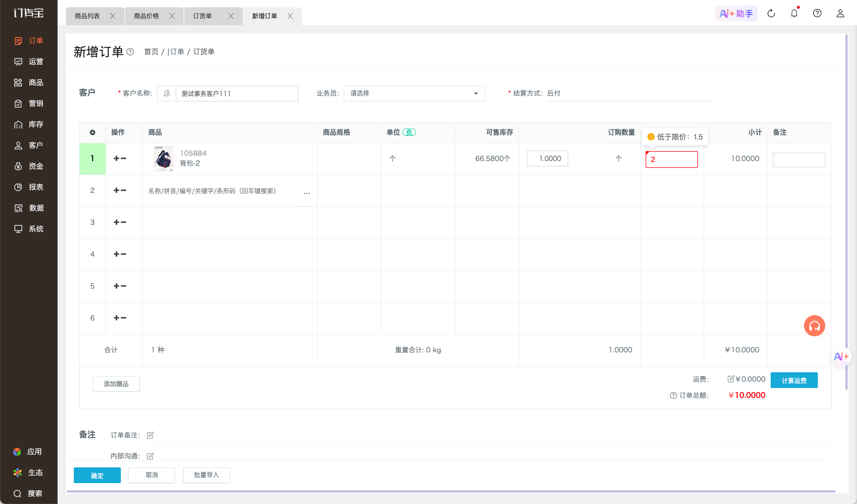Open the 库存 sidebar section
This screenshot has height=504, width=857.
[29, 124]
